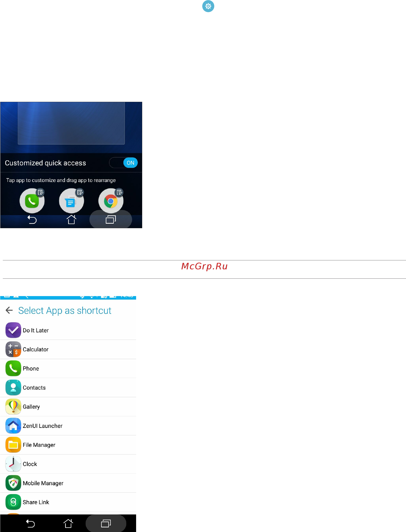Click the edit badge on Phone shortcut
The height and width of the screenshot is (532, 406).
[40, 192]
